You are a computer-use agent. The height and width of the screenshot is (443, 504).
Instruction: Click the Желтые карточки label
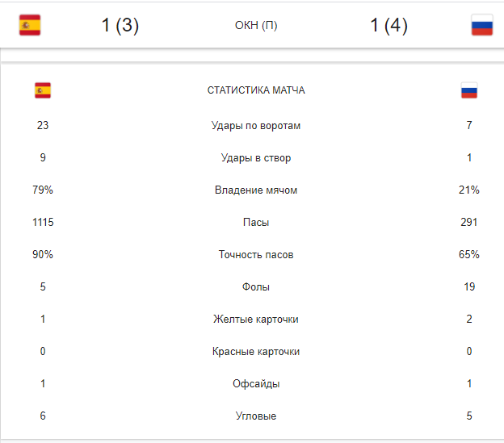pos(256,320)
